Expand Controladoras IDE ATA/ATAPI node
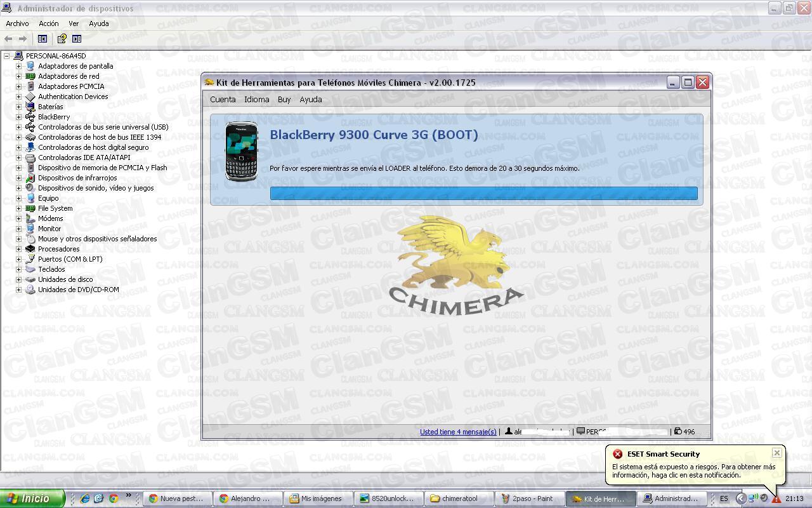 pyautogui.click(x=18, y=157)
